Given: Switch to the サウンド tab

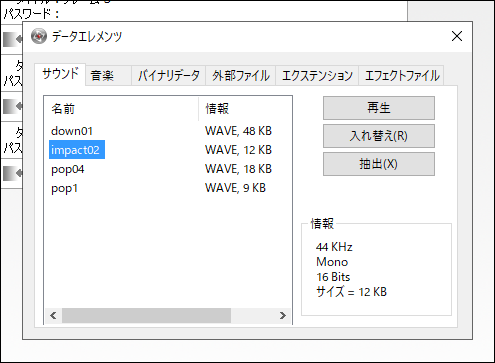Looking at the screenshot, I should click(60, 74).
